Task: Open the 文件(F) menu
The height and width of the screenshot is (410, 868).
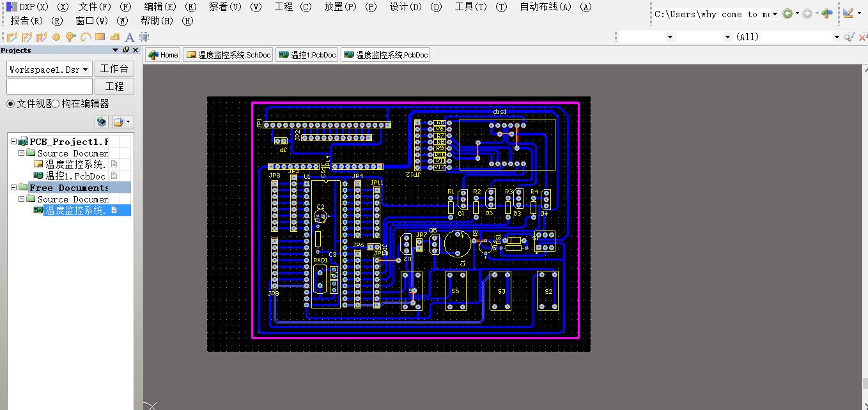Action: click(95, 7)
